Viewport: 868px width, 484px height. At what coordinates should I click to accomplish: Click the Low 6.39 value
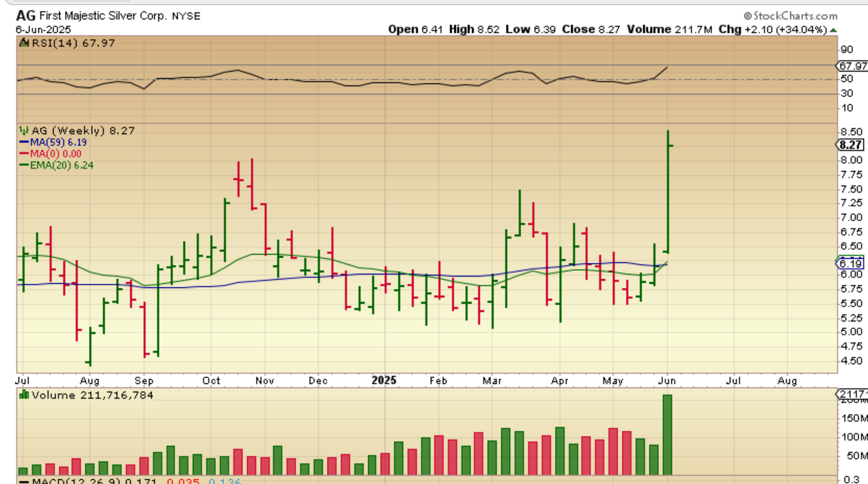[530, 29]
